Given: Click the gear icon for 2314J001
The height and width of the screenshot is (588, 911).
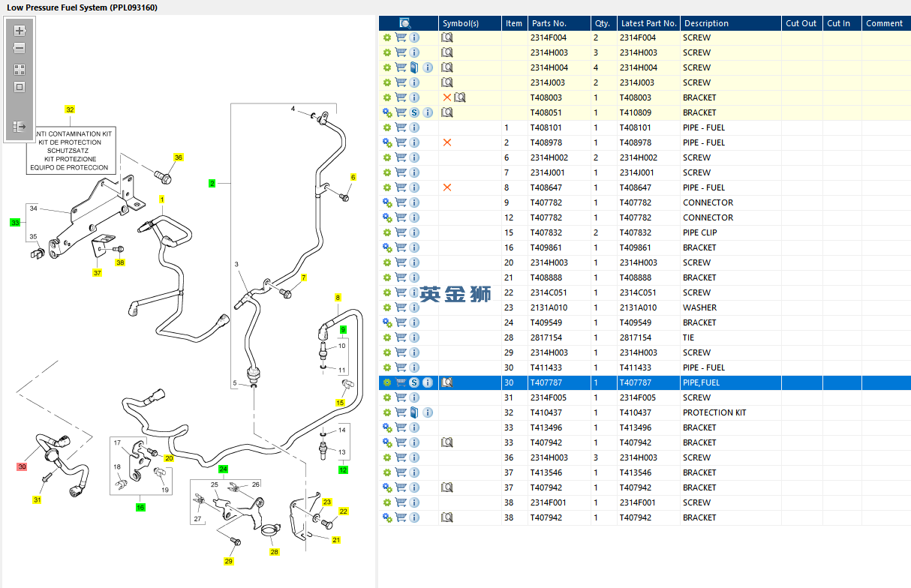Looking at the screenshot, I should pos(387,172).
